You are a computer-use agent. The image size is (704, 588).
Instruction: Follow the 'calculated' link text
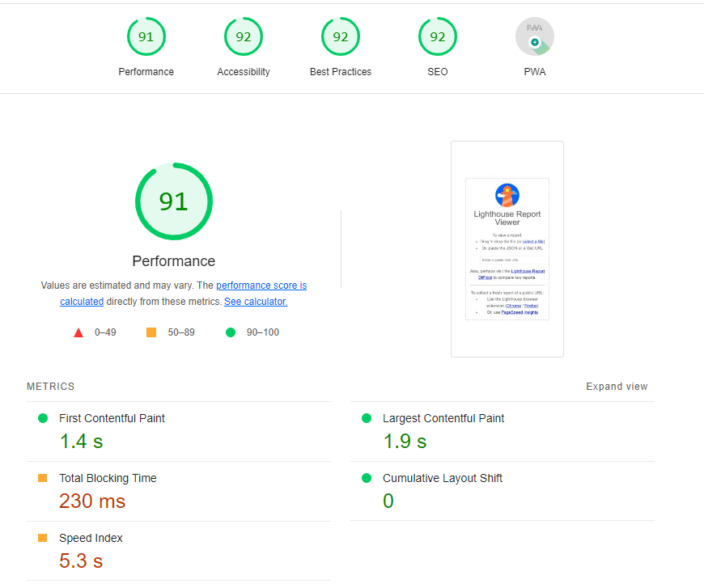coord(82,302)
